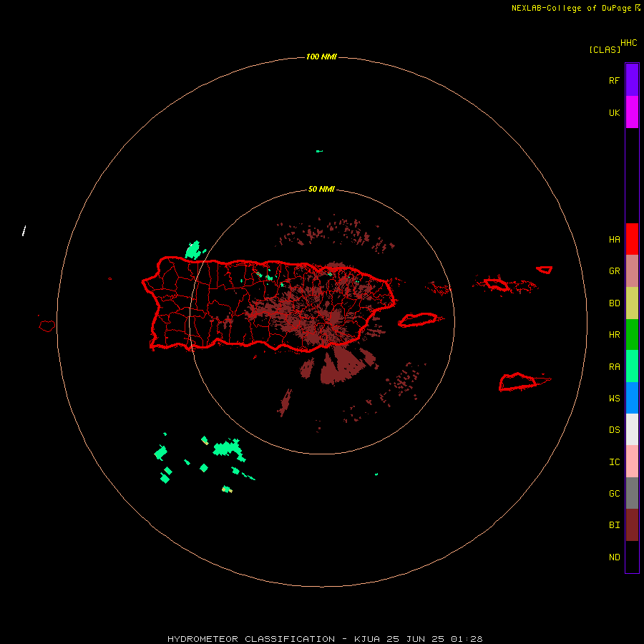Click the DS legend label
Screen dimensions: 644x644
point(614,429)
